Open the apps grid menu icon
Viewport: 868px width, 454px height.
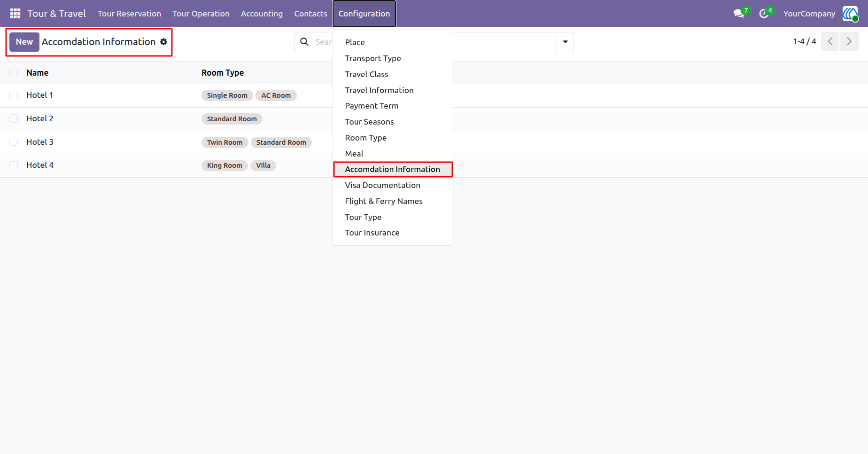coord(15,14)
